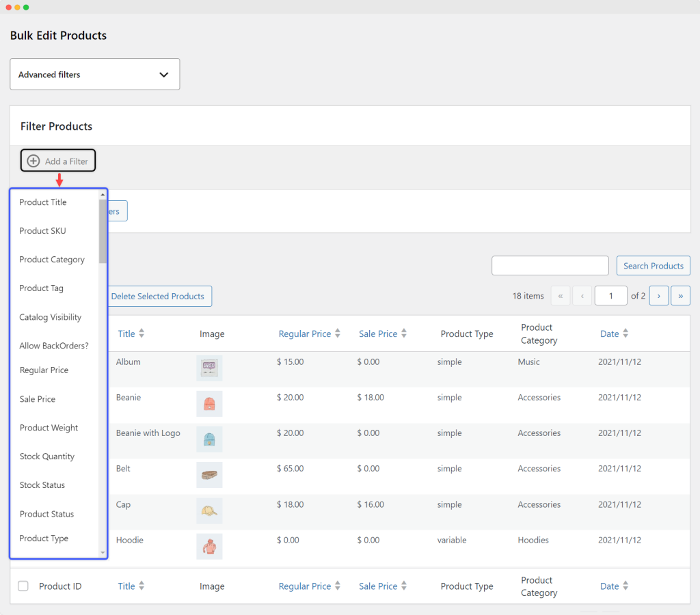
Task: Click the Title column sort arrows in header
Action: click(x=142, y=333)
